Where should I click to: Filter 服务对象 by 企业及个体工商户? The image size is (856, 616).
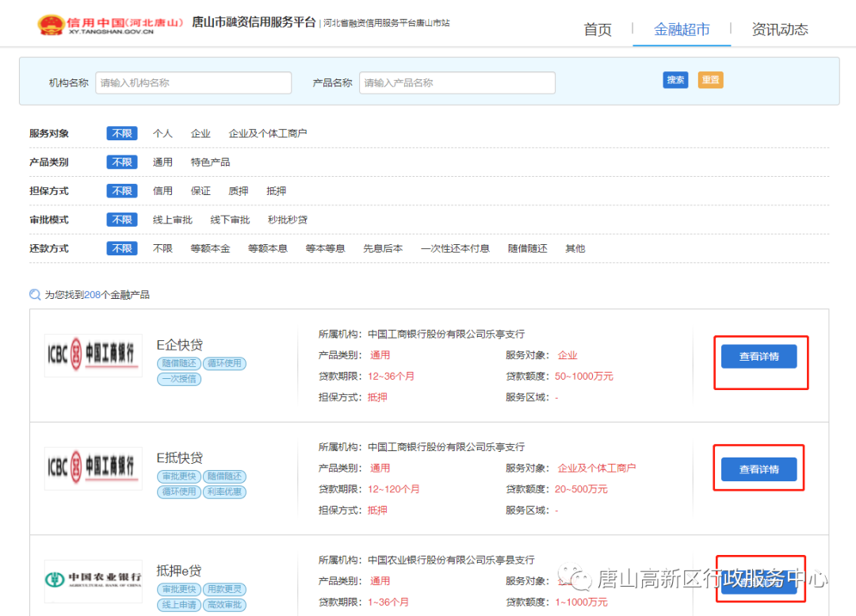coord(267,134)
